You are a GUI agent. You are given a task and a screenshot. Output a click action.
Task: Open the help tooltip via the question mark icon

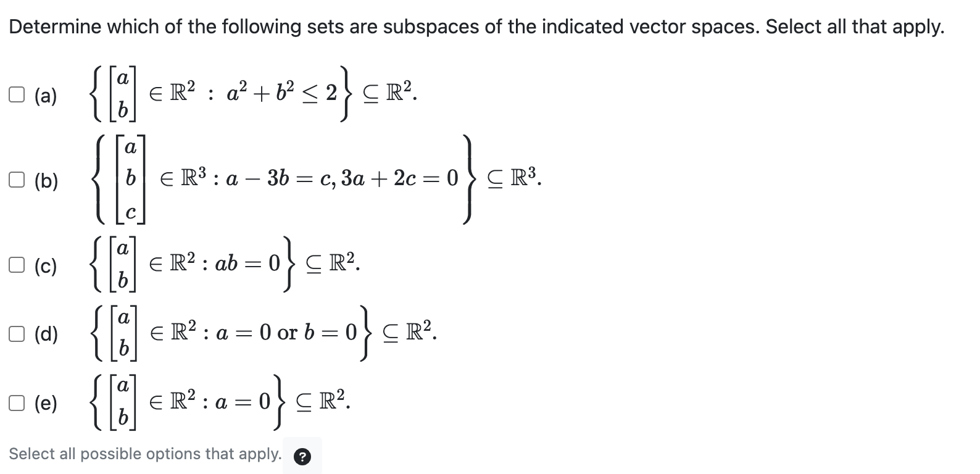click(x=302, y=456)
